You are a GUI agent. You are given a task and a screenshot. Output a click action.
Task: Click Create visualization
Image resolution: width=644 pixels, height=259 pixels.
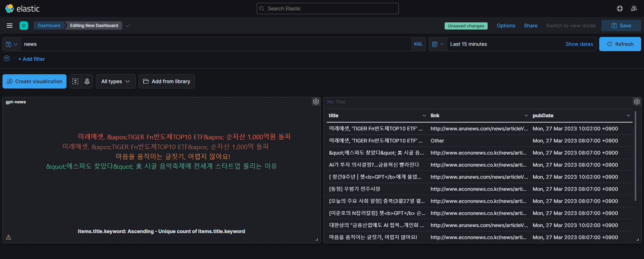(34, 81)
